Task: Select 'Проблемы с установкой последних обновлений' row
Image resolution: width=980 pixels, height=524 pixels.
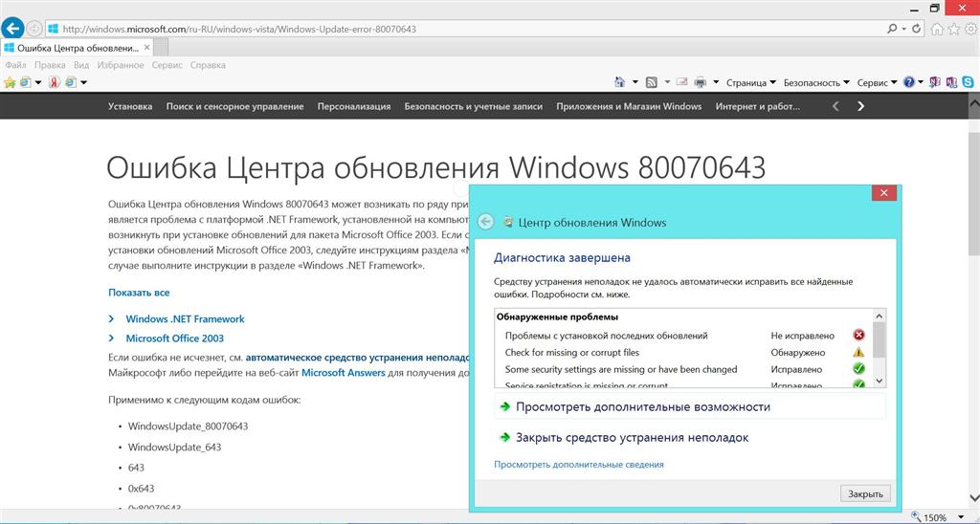Action: pos(684,336)
